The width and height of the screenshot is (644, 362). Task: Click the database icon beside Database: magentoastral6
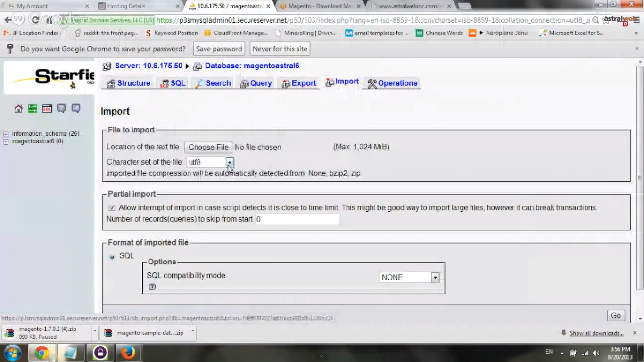pyautogui.click(x=198, y=66)
